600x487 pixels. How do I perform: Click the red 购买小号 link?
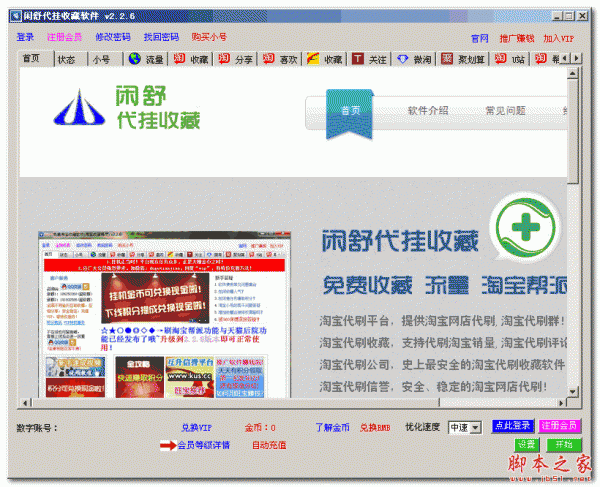tap(209, 37)
